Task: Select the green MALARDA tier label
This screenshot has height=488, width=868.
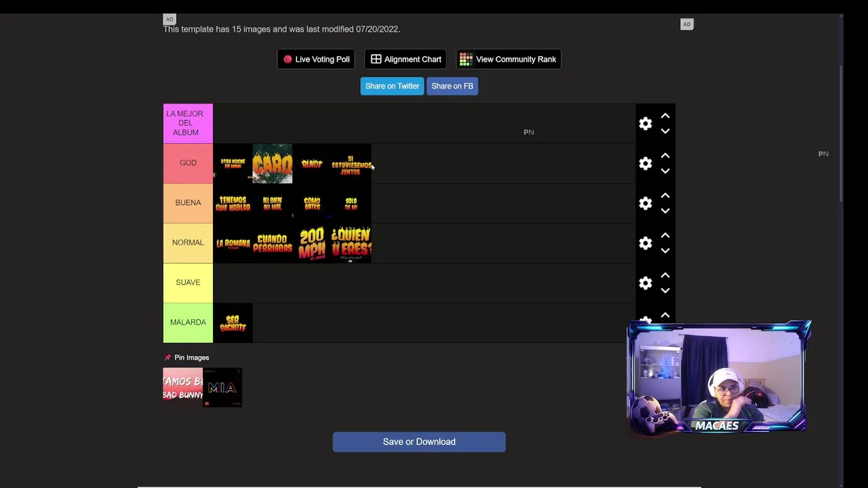Action: (188, 323)
